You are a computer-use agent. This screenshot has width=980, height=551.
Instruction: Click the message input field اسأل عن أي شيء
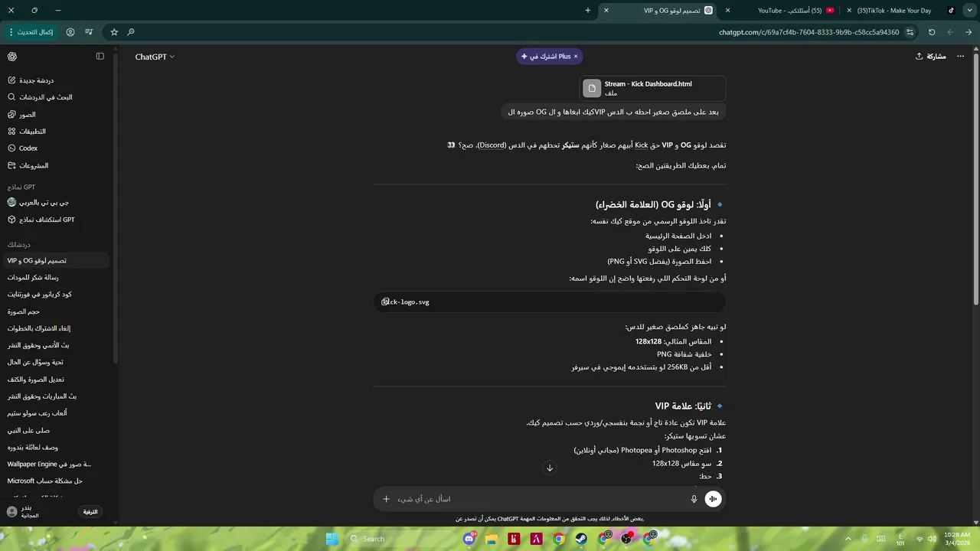[x=540, y=499]
